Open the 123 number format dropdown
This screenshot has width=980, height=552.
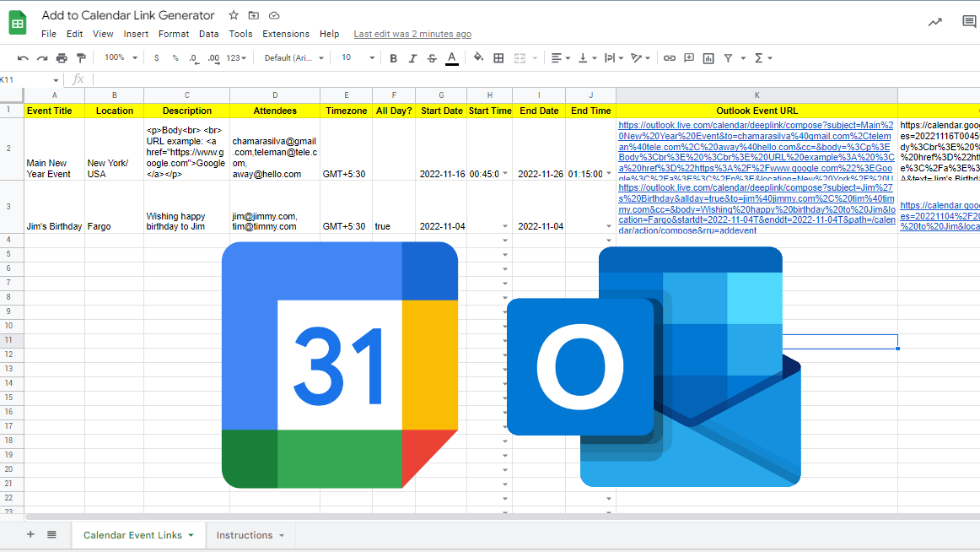coord(236,58)
